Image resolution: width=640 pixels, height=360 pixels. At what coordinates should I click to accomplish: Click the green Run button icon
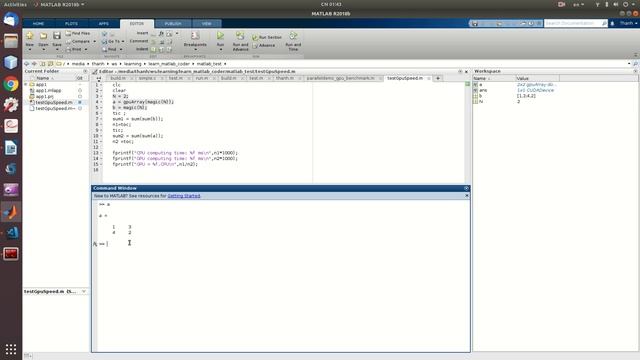coord(220,36)
